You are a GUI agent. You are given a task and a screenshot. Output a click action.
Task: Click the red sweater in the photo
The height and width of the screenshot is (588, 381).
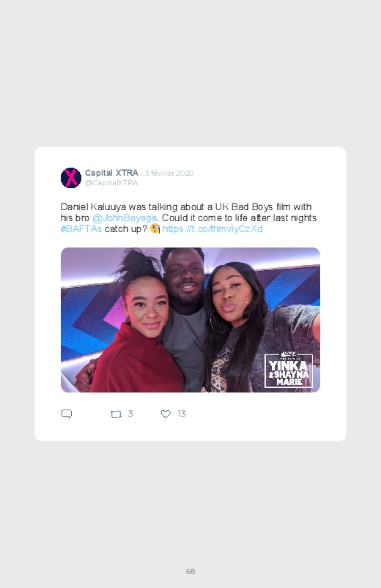[136, 360]
